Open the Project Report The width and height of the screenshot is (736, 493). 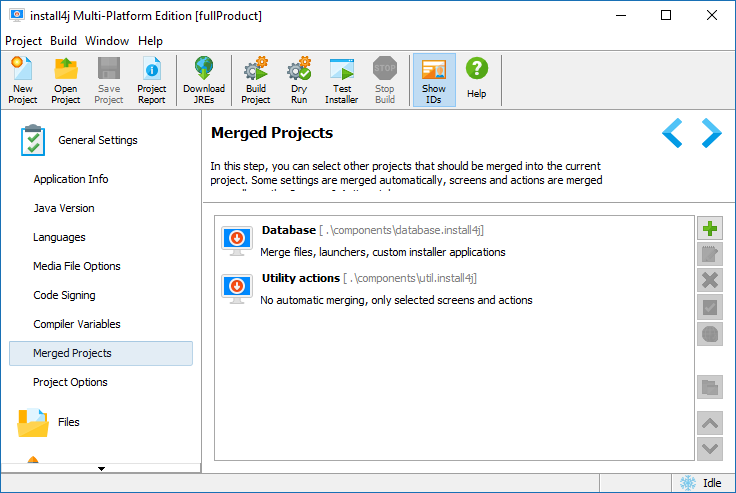(x=152, y=80)
